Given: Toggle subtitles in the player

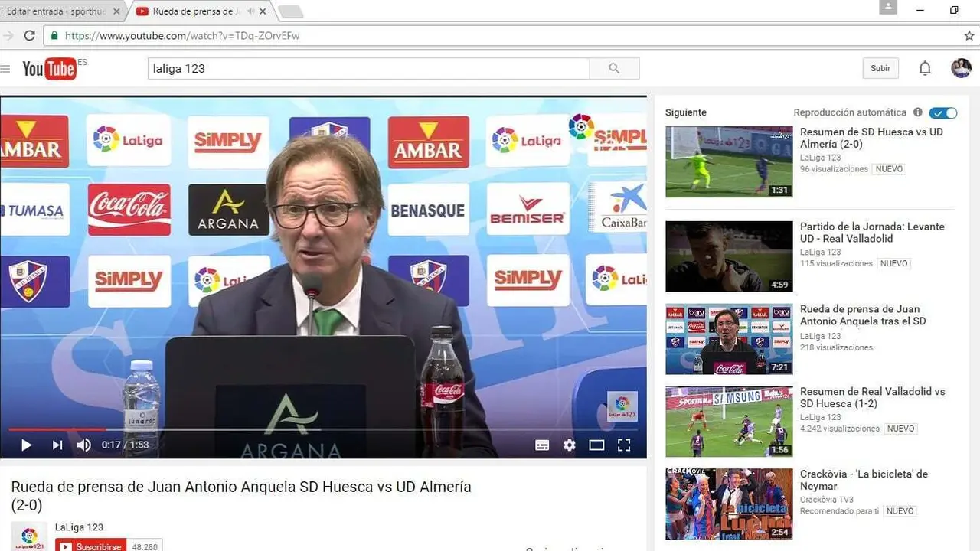Looking at the screenshot, I should [x=542, y=445].
